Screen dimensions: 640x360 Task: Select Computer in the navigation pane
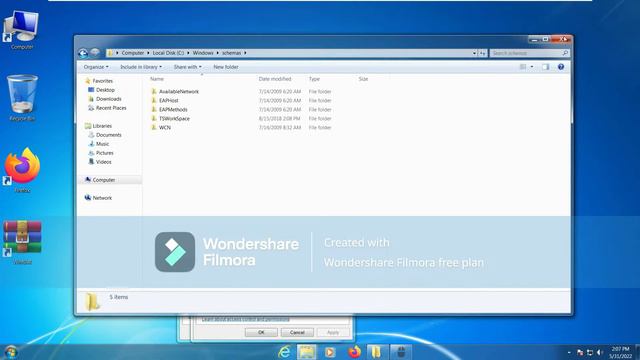point(104,180)
